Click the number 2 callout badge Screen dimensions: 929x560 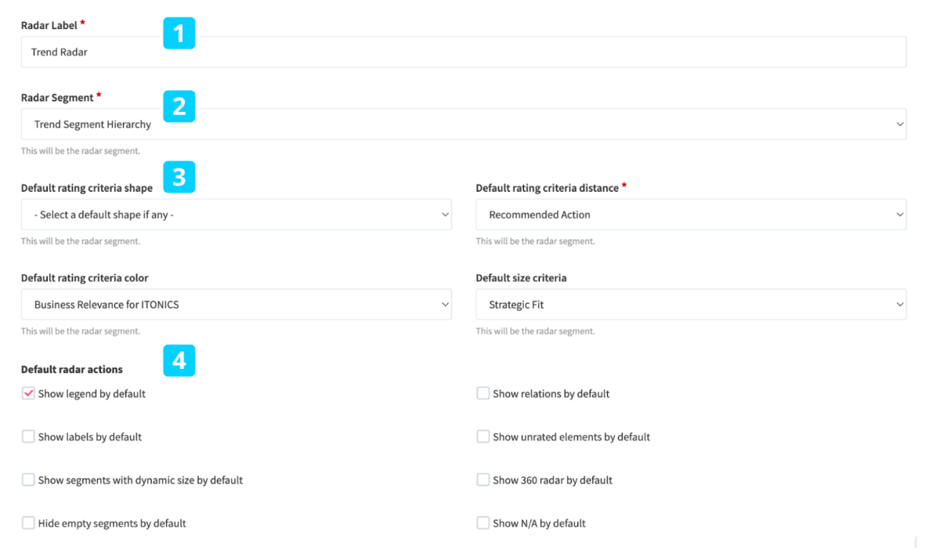point(179,106)
